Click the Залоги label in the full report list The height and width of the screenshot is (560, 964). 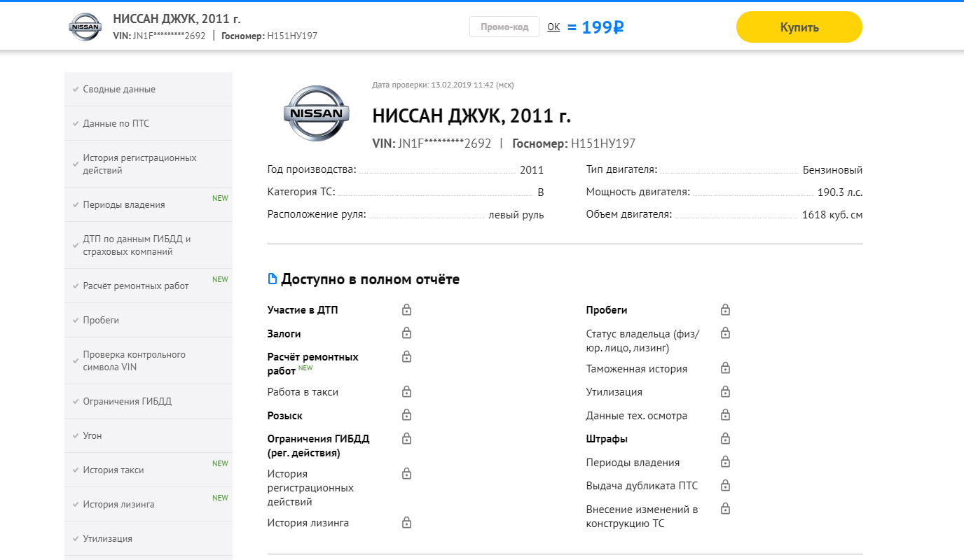[284, 334]
